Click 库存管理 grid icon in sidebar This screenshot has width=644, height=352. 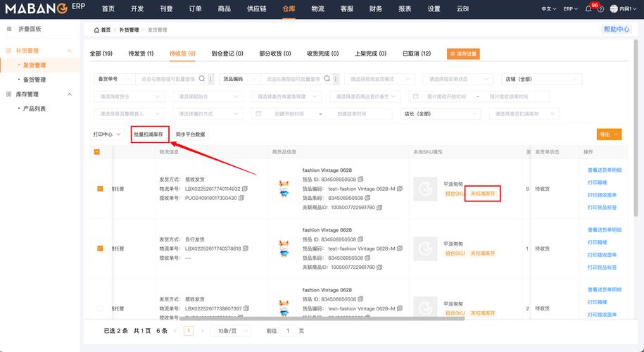tap(8, 94)
